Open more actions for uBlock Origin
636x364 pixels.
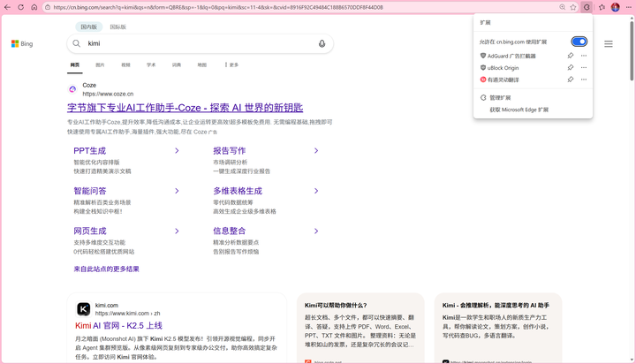(x=584, y=67)
